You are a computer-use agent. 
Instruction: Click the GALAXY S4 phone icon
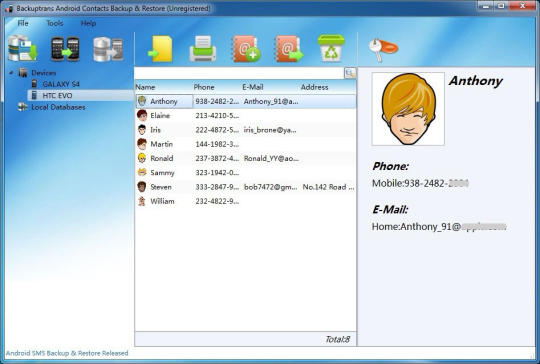click(34, 84)
